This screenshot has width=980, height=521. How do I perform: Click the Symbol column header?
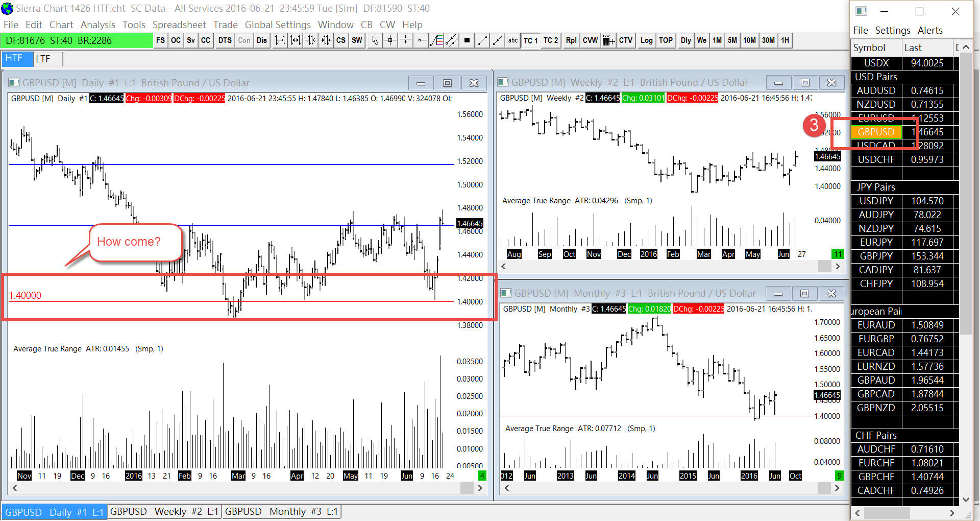876,48
